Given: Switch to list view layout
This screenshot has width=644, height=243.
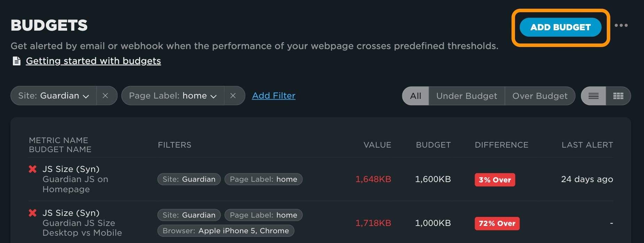Looking at the screenshot, I should pos(594,96).
